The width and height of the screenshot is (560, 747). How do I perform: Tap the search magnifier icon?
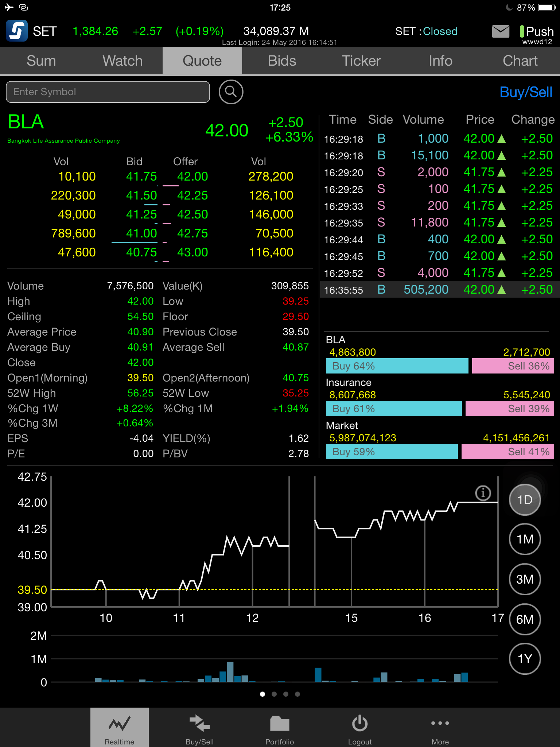point(231,92)
